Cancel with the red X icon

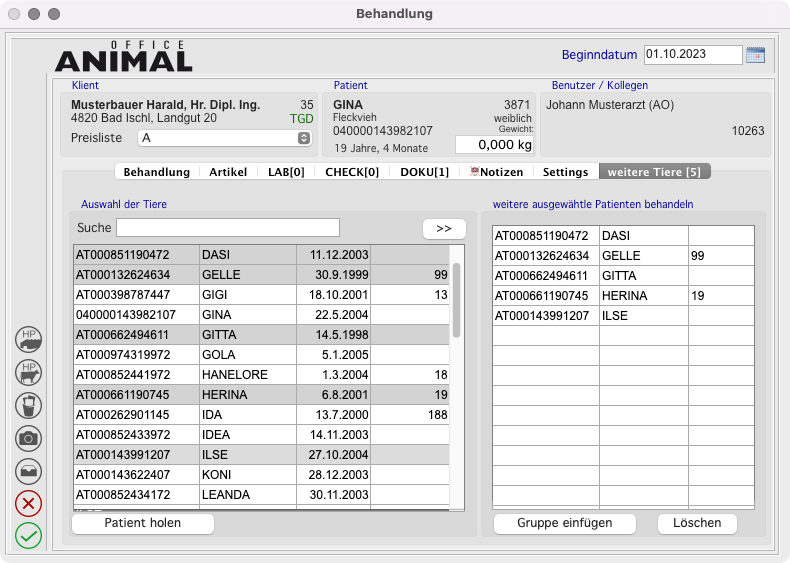(29, 503)
